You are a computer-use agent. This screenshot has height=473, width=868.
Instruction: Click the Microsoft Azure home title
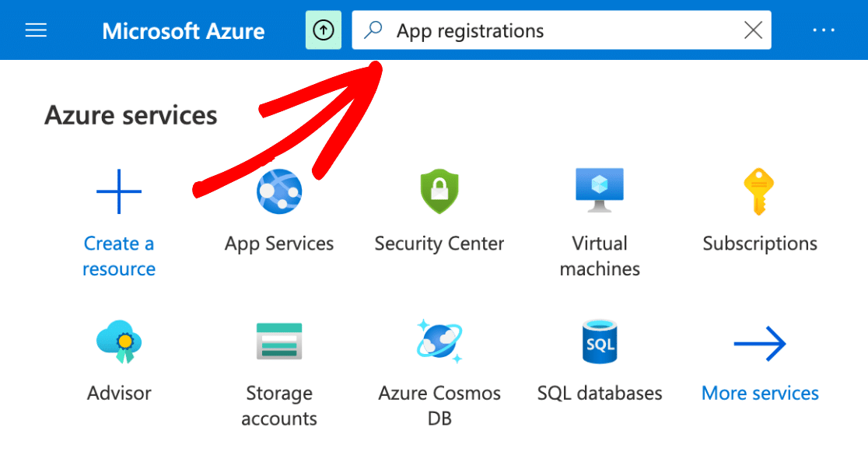point(183,31)
